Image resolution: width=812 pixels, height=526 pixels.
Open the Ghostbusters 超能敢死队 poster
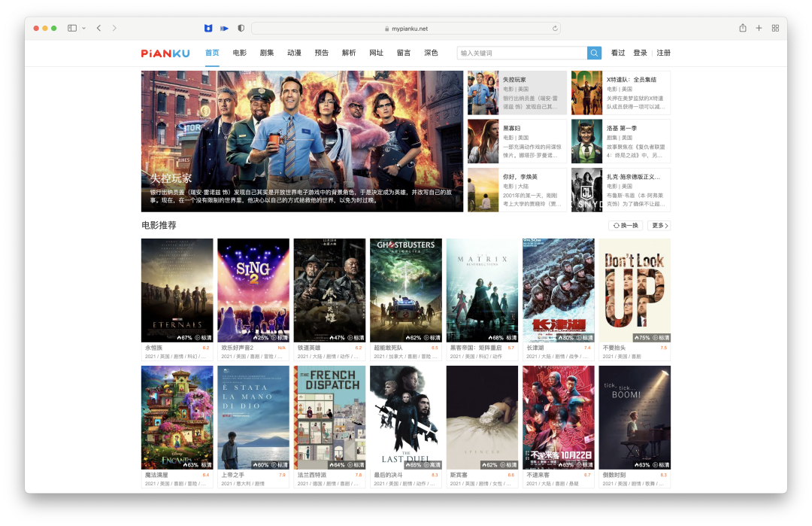pyautogui.click(x=406, y=290)
